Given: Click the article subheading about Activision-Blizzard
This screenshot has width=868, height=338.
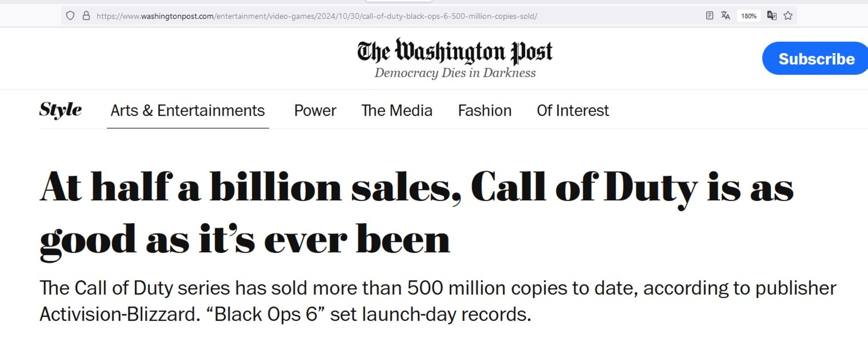Looking at the screenshot, I should [x=438, y=301].
